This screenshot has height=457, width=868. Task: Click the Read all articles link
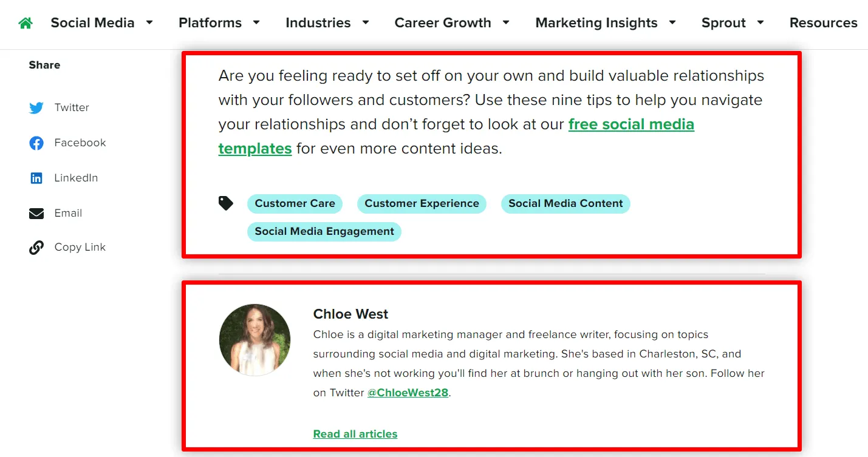[355, 434]
